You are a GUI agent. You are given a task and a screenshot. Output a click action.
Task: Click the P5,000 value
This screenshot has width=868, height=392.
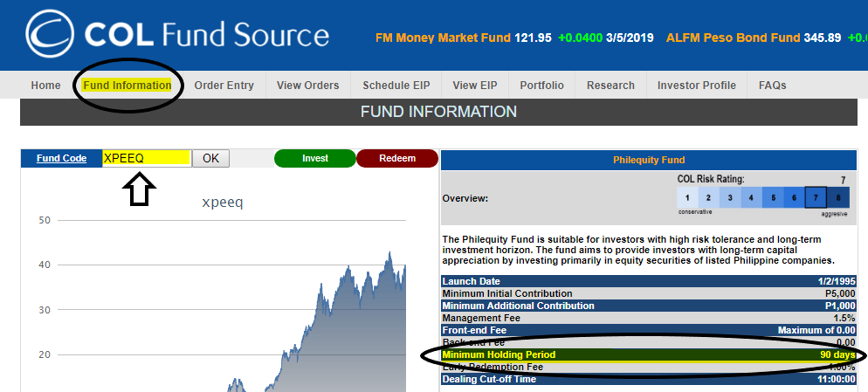pyautogui.click(x=840, y=293)
